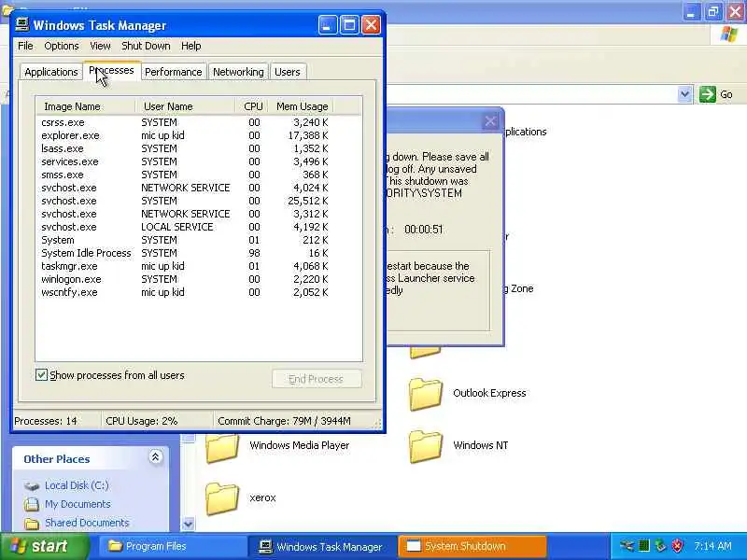Collapse the Other Places panel
Image resolution: width=747 pixels, height=560 pixels.
click(155, 457)
